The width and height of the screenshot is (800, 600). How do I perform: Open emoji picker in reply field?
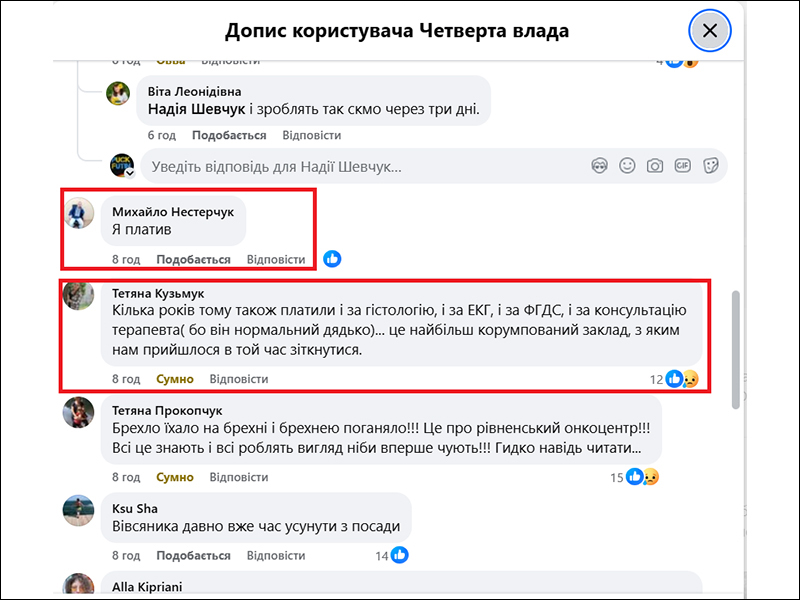627,165
